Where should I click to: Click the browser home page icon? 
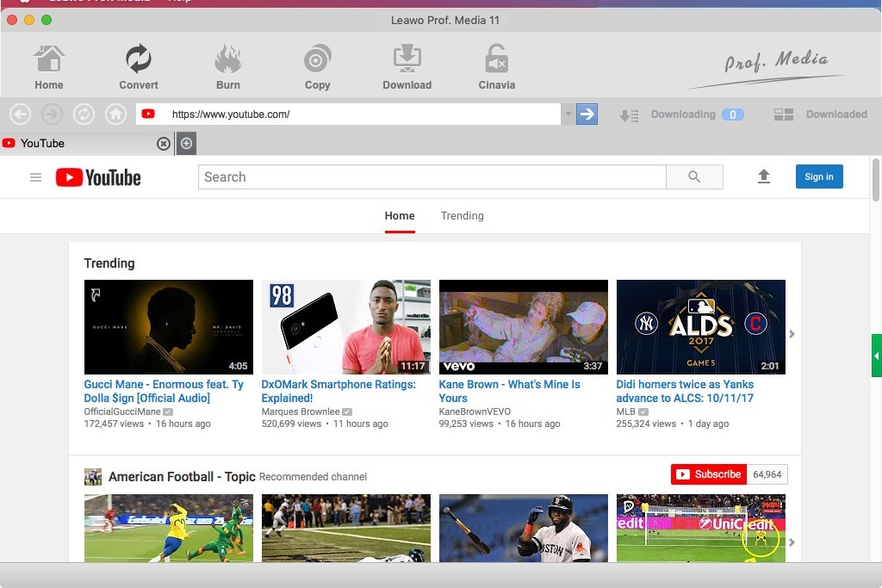pyautogui.click(x=115, y=115)
